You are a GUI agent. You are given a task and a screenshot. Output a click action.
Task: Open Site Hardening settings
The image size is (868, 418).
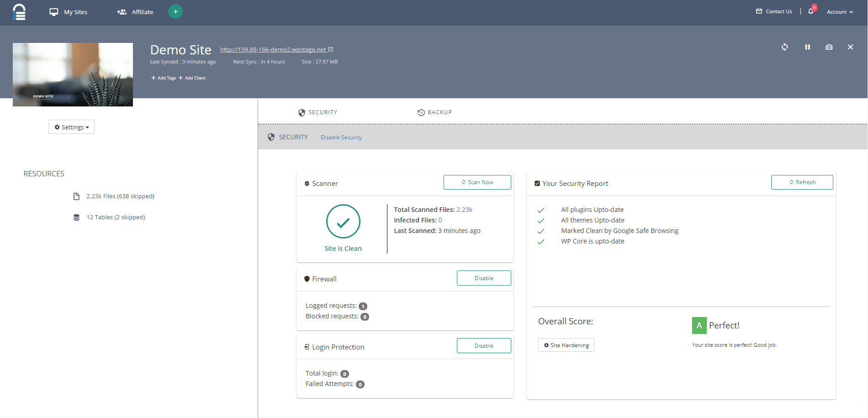(566, 345)
